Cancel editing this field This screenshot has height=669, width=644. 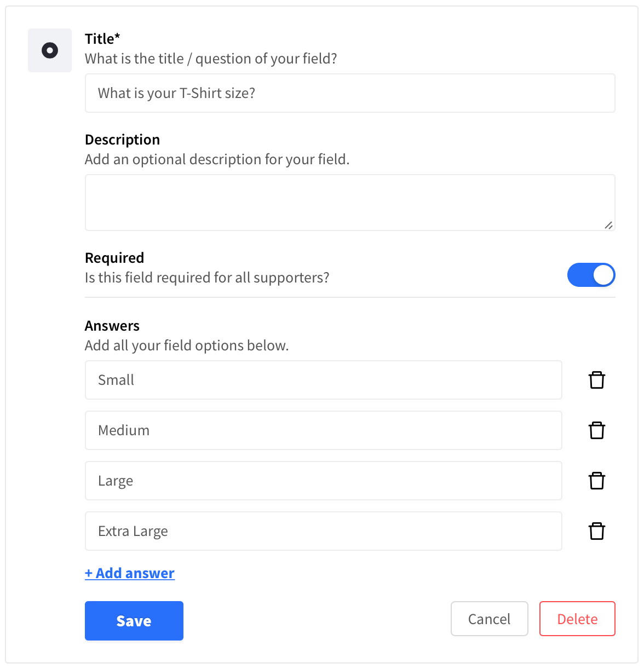490,619
